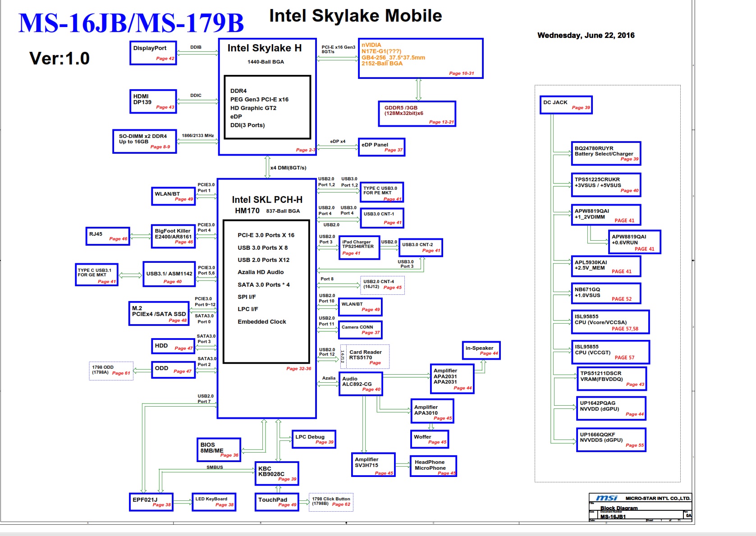Select the DisplayPort Page 42 block
756x536 pixels.
pyautogui.click(x=153, y=53)
